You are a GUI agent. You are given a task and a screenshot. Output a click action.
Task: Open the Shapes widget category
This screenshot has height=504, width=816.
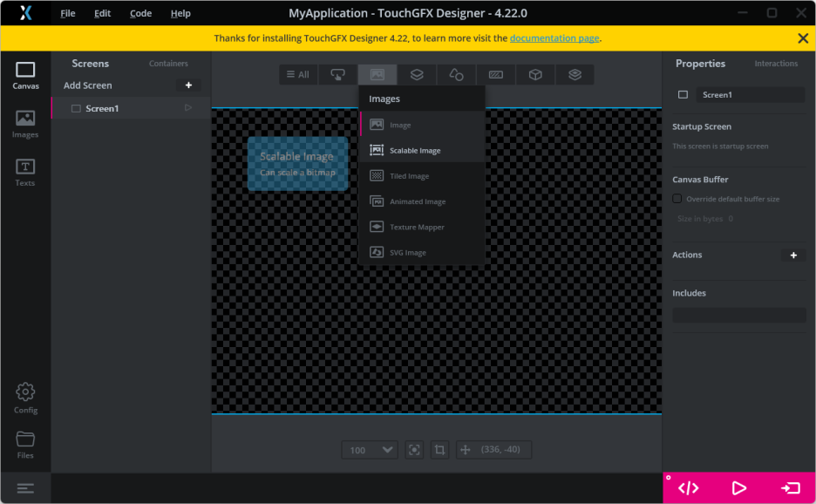(x=457, y=74)
